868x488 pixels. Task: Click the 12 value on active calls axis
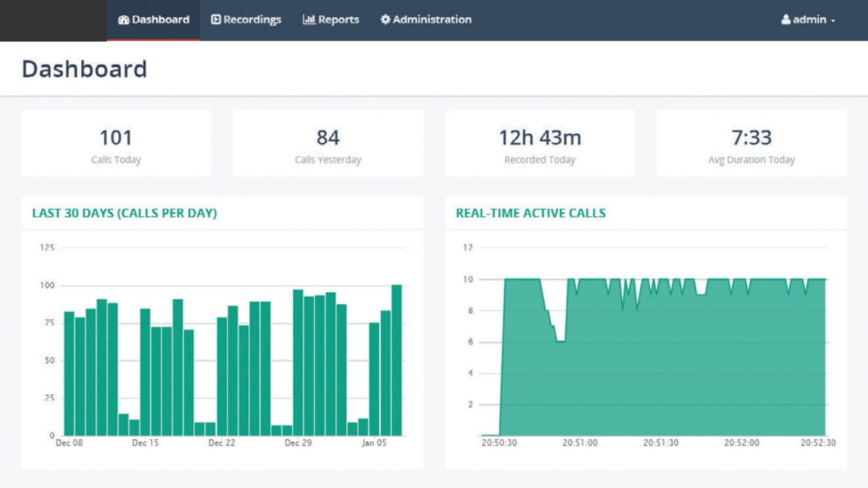point(468,248)
